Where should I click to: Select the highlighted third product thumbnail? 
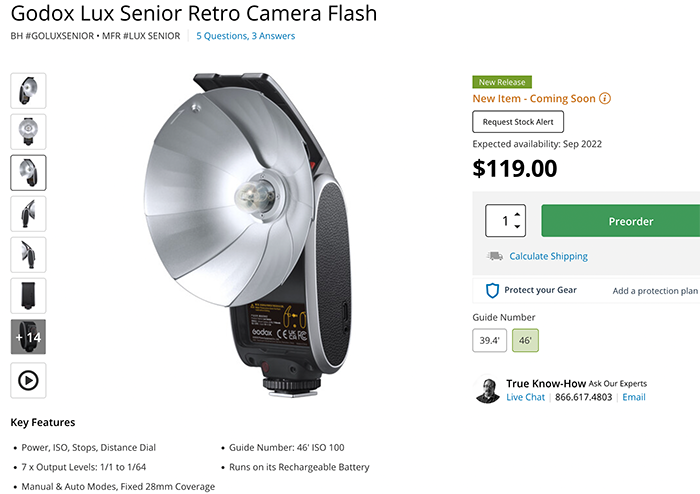(x=28, y=172)
